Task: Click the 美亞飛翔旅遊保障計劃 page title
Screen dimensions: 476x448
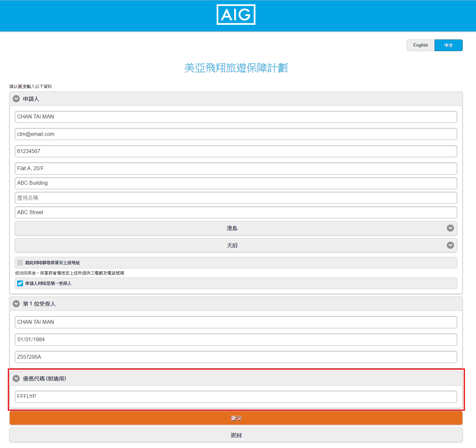Action: [x=236, y=68]
